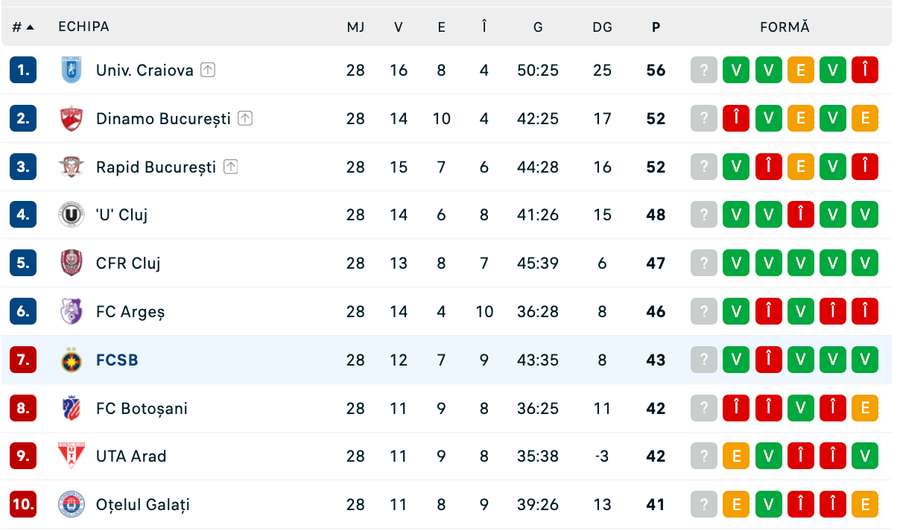Sort standings by P points column
Screen dimensions: 900x530
[x=656, y=27]
